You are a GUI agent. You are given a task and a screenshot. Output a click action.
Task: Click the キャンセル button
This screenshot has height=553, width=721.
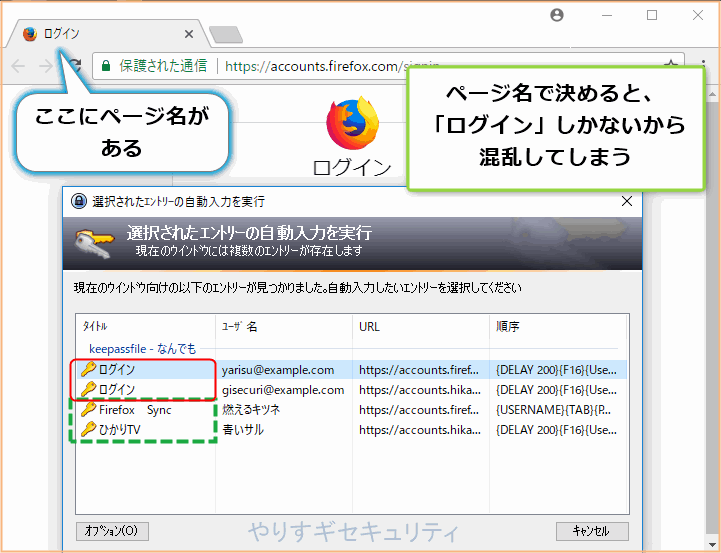point(592,531)
